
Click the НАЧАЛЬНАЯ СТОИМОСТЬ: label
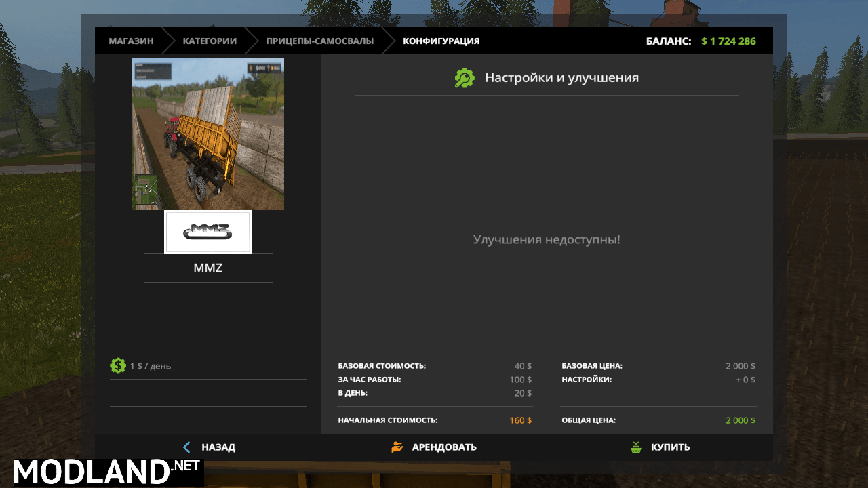point(388,420)
